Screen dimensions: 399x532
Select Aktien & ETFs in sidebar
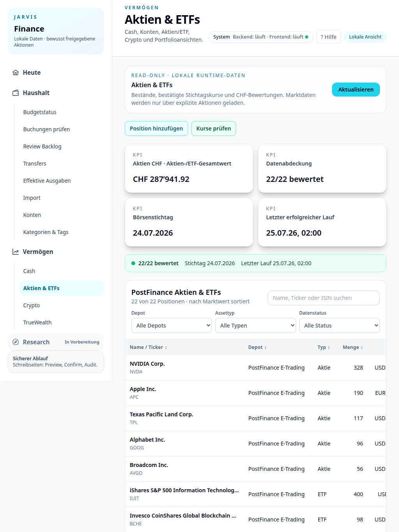click(x=61, y=288)
